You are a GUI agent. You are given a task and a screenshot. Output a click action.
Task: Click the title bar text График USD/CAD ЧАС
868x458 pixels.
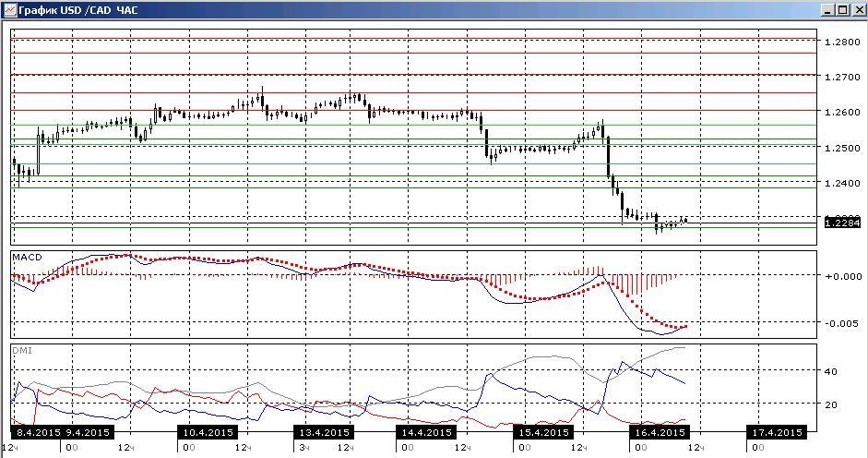78,10
